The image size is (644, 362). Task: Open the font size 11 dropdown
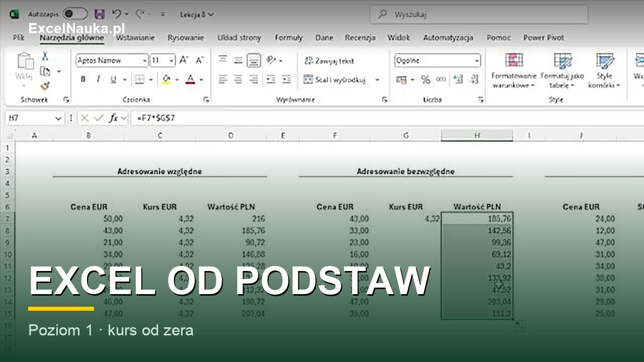tap(172, 61)
